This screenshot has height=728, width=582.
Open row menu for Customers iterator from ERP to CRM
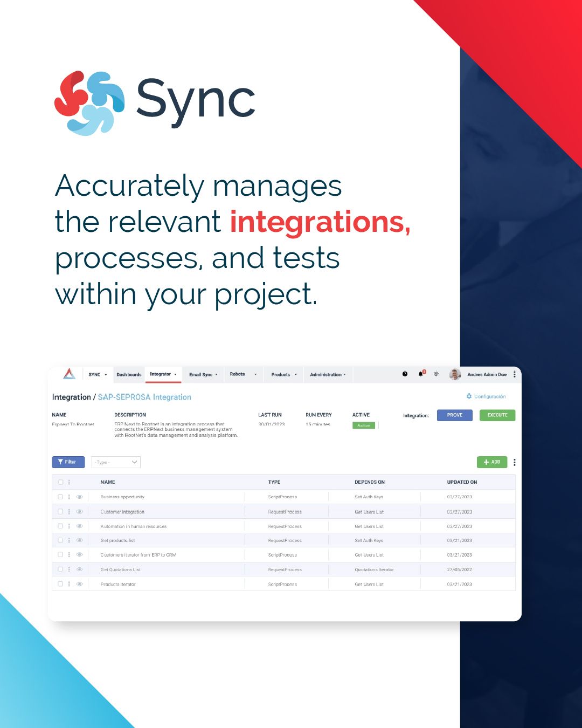(69, 554)
